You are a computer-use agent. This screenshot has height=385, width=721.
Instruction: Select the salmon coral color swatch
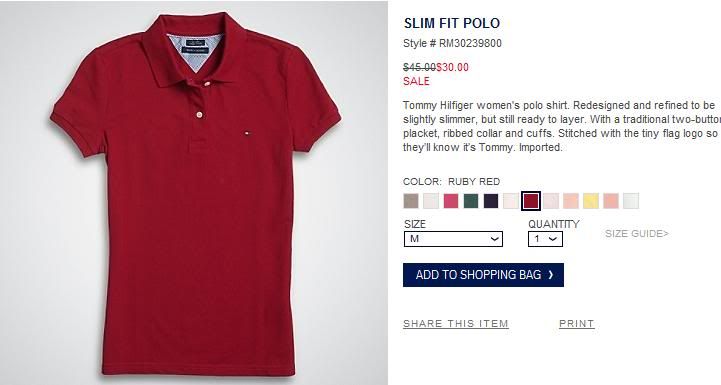(611, 201)
